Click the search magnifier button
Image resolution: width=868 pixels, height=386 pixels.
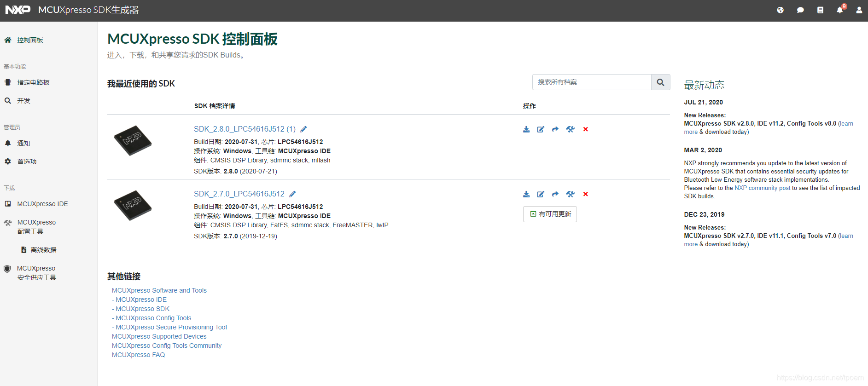(x=660, y=82)
